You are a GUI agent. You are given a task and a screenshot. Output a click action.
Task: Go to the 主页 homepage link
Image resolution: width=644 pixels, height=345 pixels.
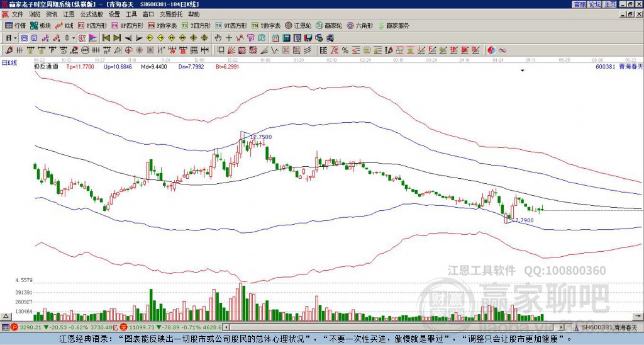610,4
